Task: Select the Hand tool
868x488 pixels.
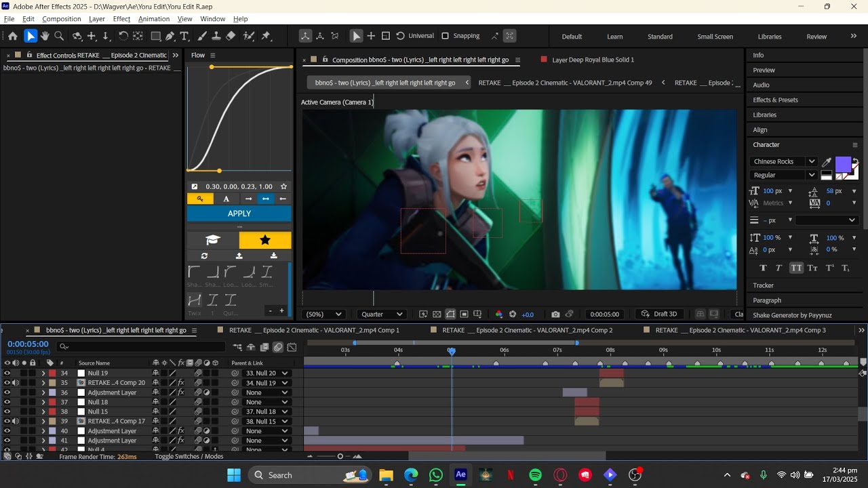Action: 45,36
